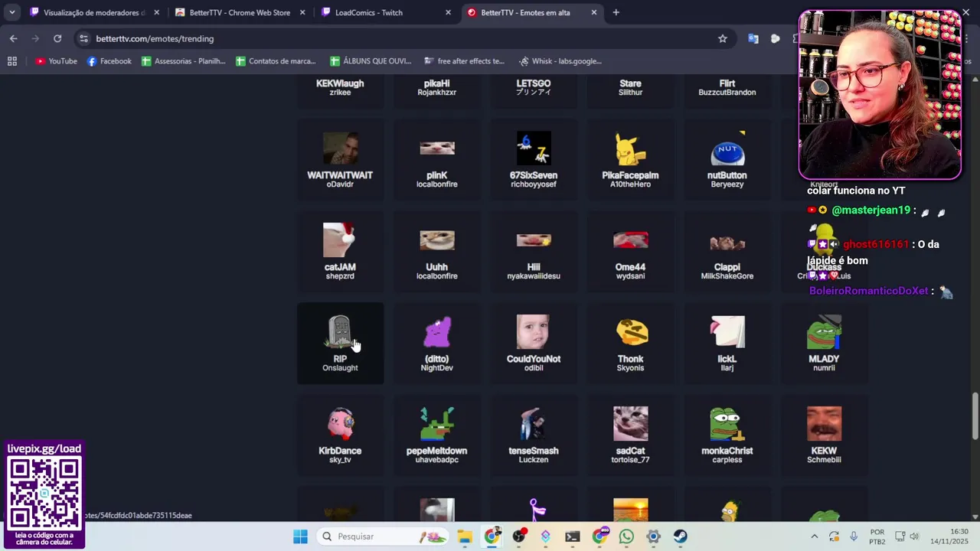Open Steam from the taskbar
980x551 pixels.
(x=680, y=536)
